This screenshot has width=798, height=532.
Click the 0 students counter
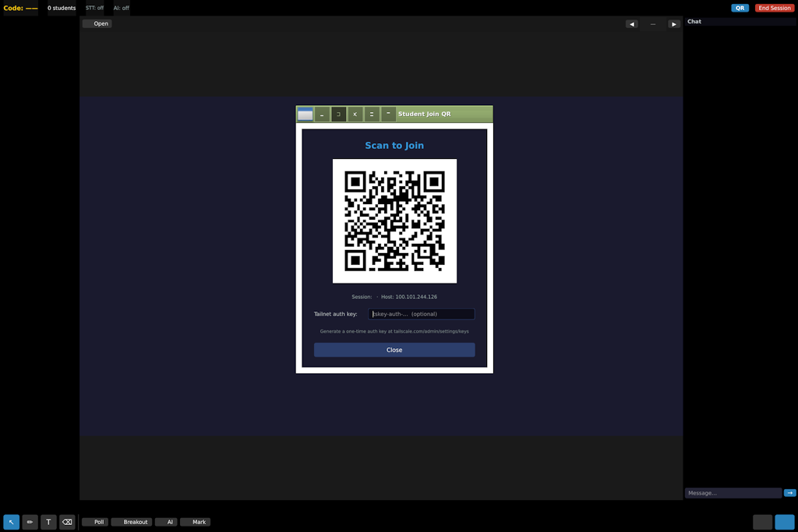click(x=62, y=8)
